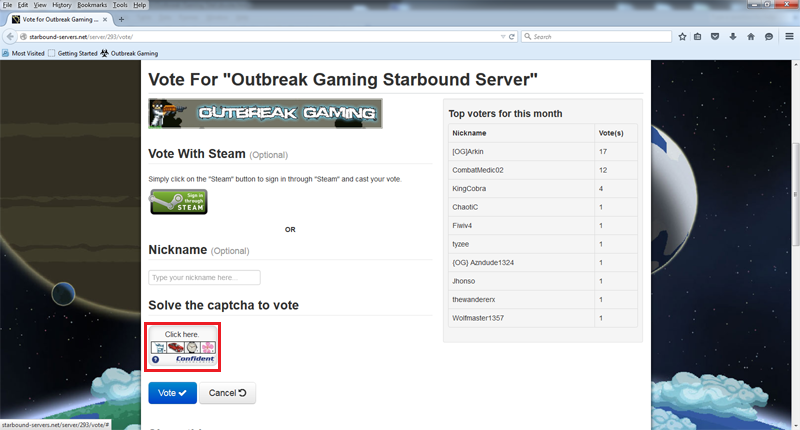The height and width of the screenshot is (430, 800).
Task: Select ChaotiC voter row
Action: (x=544, y=207)
